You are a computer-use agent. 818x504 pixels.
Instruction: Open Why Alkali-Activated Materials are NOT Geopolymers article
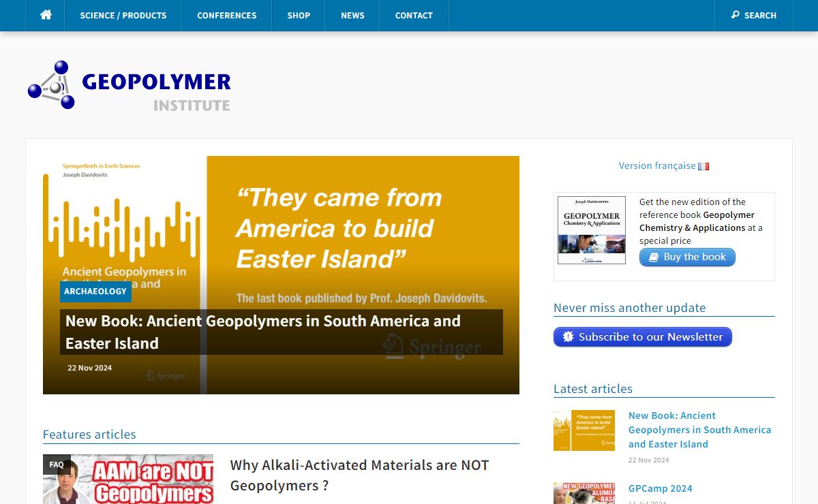[360, 475]
